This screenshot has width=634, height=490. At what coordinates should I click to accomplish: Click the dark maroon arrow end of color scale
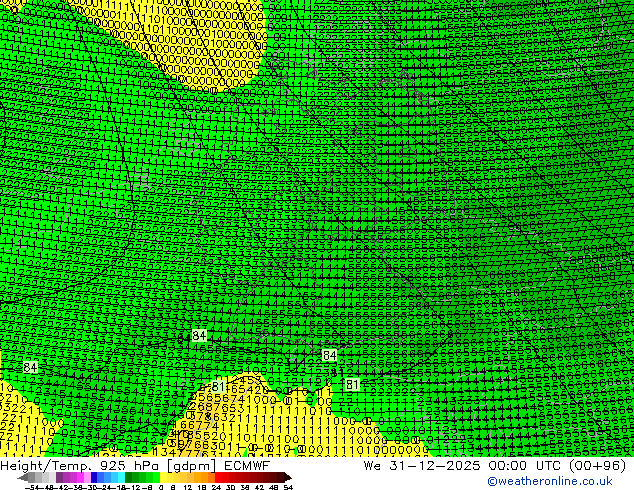[288, 477]
